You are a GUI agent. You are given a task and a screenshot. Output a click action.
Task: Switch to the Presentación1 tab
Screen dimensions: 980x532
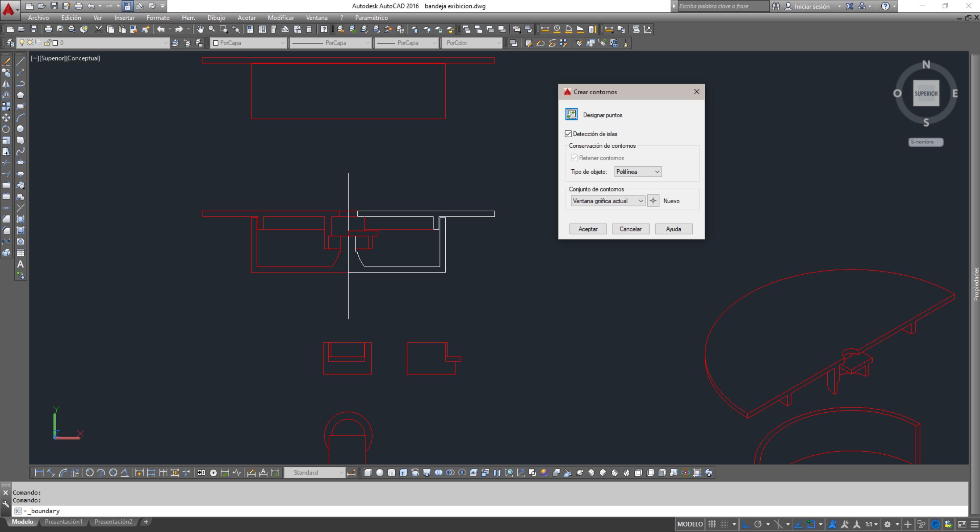point(63,522)
